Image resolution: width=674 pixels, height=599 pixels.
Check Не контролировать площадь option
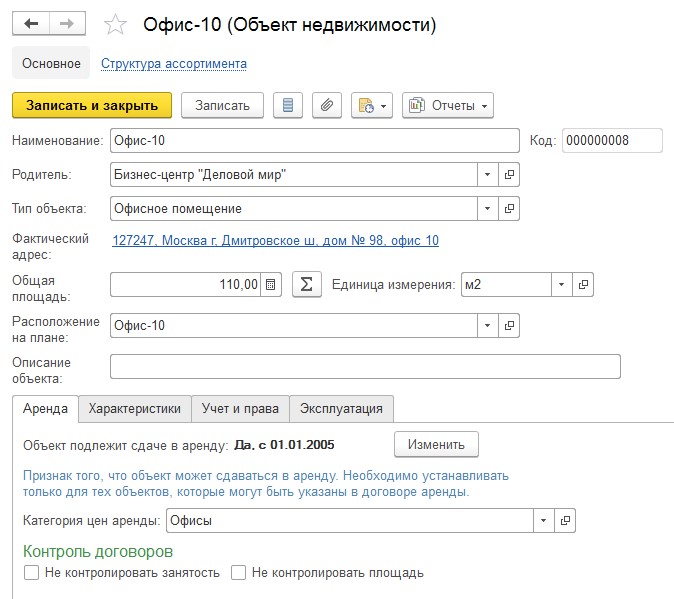[x=239, y=573]
